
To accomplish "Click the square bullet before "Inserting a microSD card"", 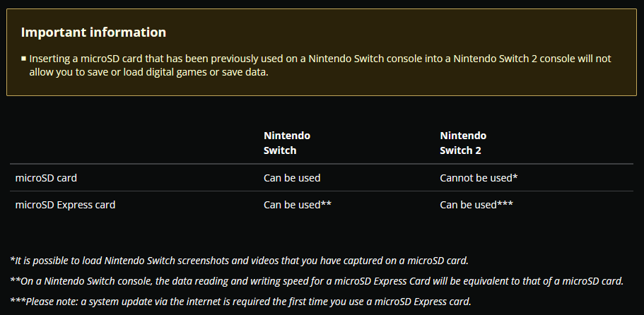I will [x=24, y=59].
